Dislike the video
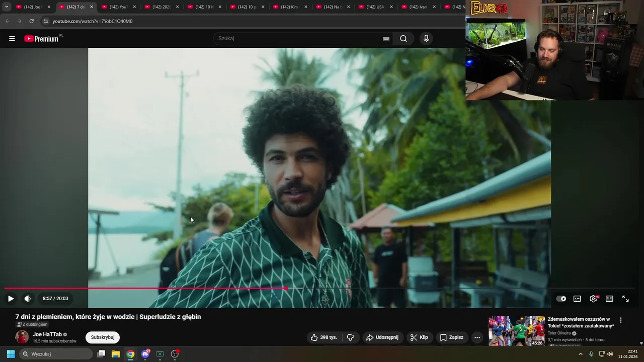Screen dimensions: 644x362 click(x=351, y=337)
